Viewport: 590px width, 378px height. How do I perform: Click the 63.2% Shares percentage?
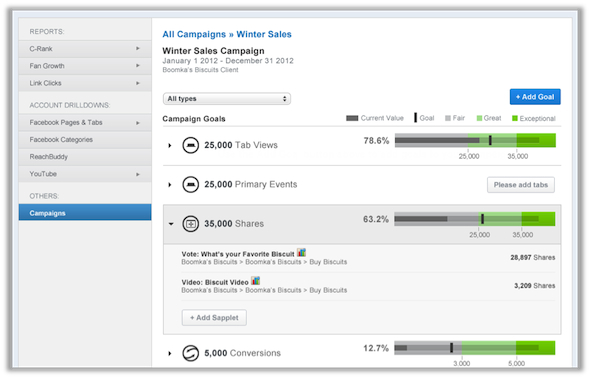(x=376, y=219)
